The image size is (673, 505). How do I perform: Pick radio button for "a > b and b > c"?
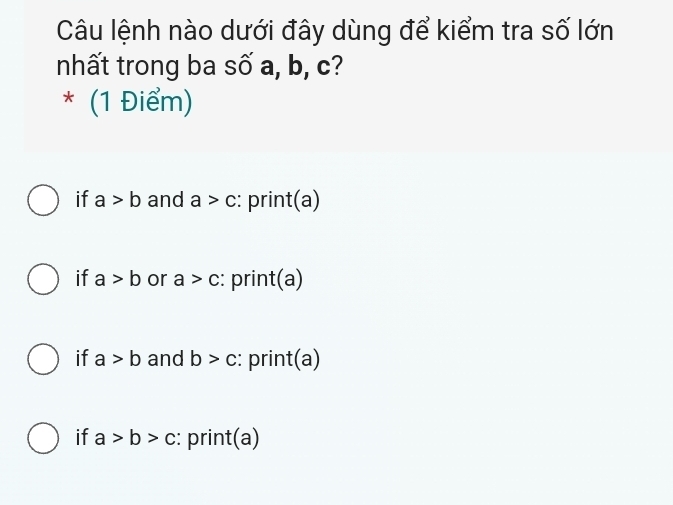tap(42, 359)
